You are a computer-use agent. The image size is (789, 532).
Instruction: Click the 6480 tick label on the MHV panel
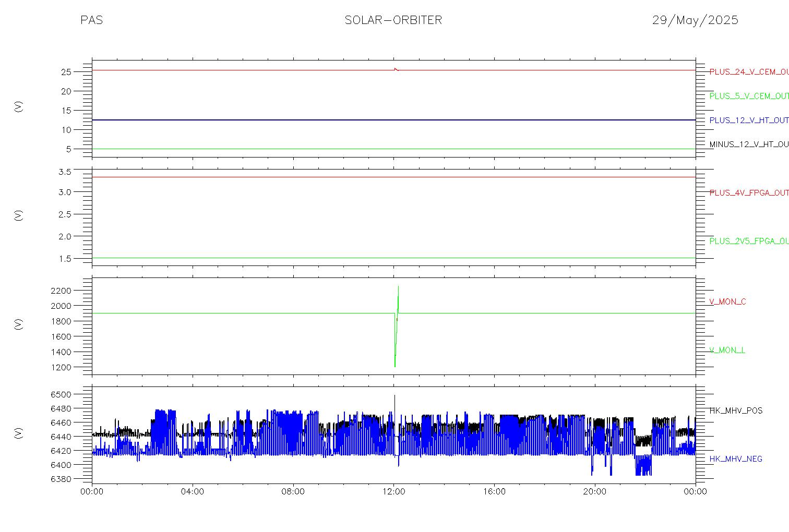[61, 408]
